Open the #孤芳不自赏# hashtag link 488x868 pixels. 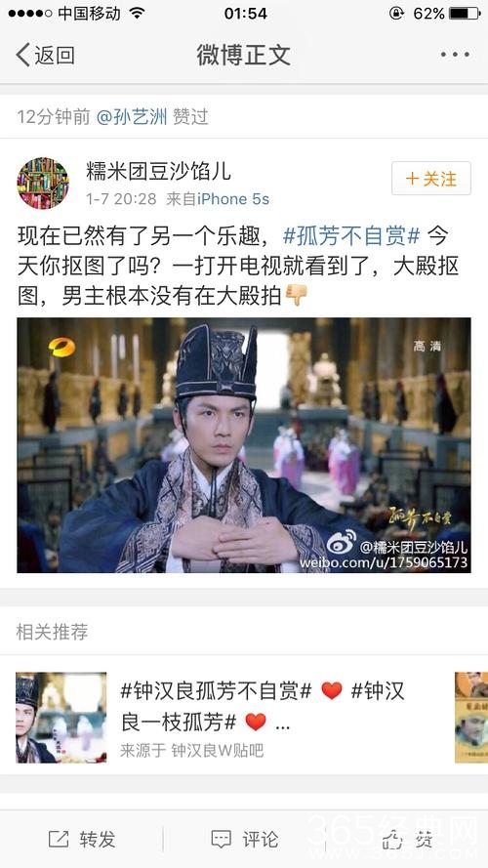(351, 236)
